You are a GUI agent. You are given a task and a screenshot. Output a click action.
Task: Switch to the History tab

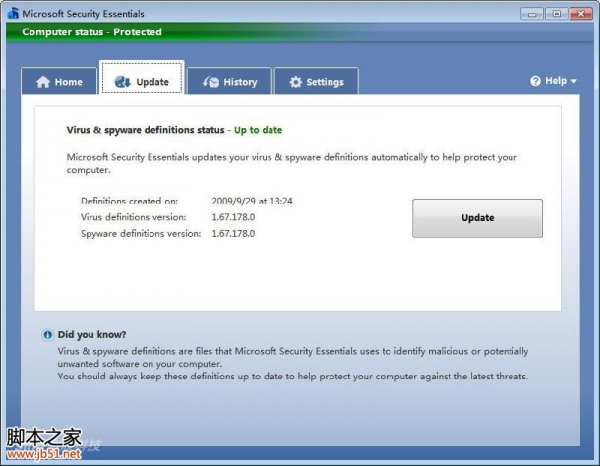point(229,81)
